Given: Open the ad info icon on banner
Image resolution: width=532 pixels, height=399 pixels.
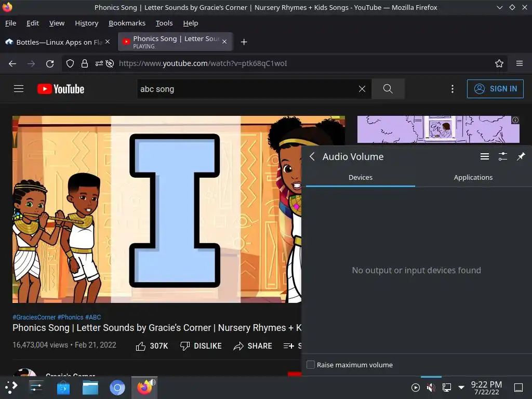Looking at the screenshot, I should [515, 120].
